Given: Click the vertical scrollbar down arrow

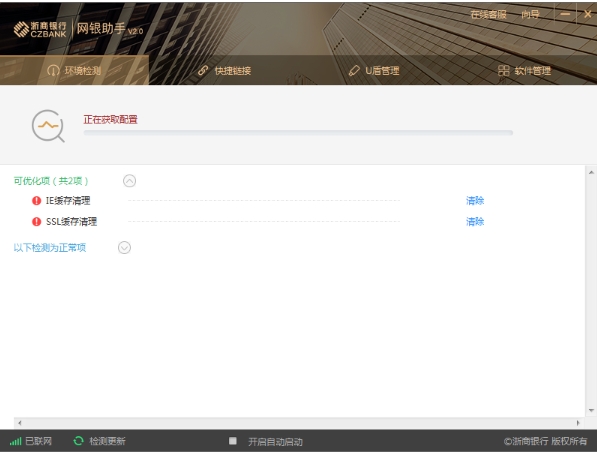Looking at the screenshot, I should [591, 410].
